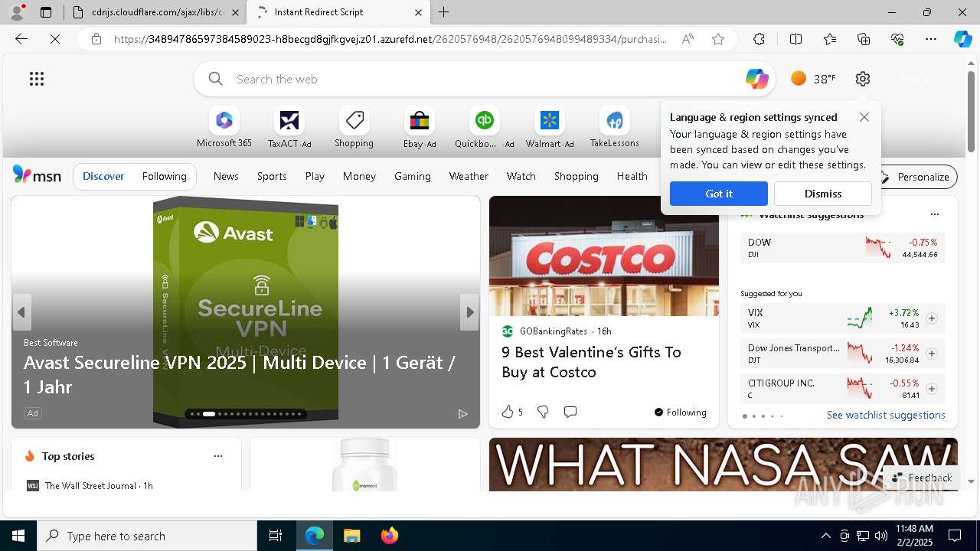Dislike the Costco article thumbs down
Screen dimensions: 980x551
(543, 412)
